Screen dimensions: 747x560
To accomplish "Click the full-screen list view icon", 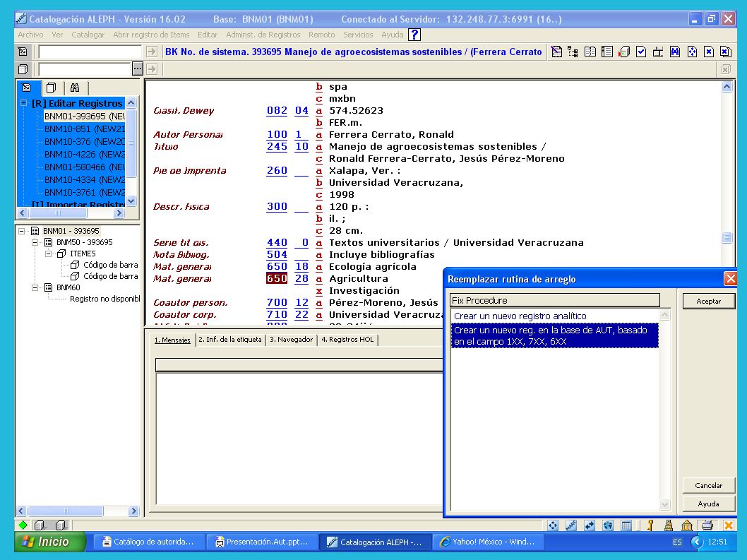I will (x=607, y=52).
